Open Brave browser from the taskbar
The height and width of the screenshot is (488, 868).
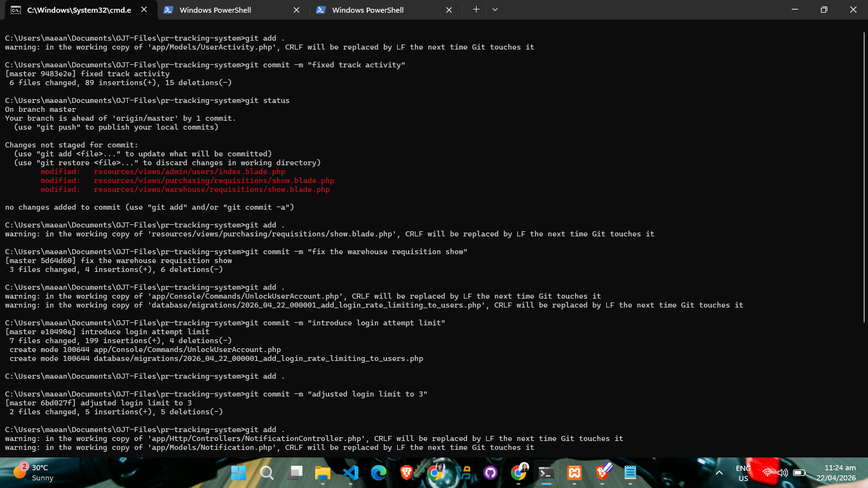coord(407,473)
